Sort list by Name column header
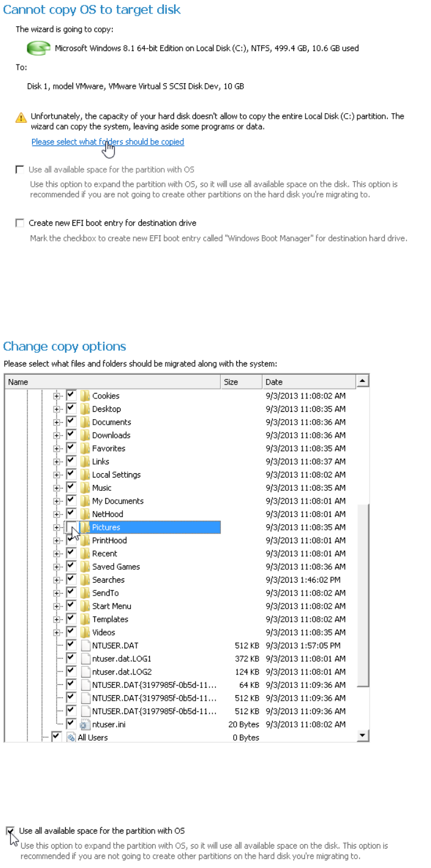Screen dimensions: 431x868 (113, 382)
